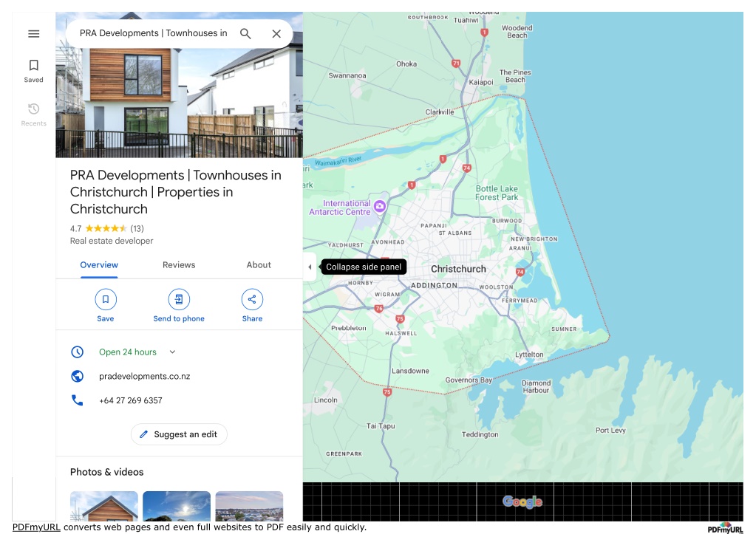This screenshot has height=534, width=756.
Task: Click the Clarkville label on the map
Action: (x=440, y=112)
